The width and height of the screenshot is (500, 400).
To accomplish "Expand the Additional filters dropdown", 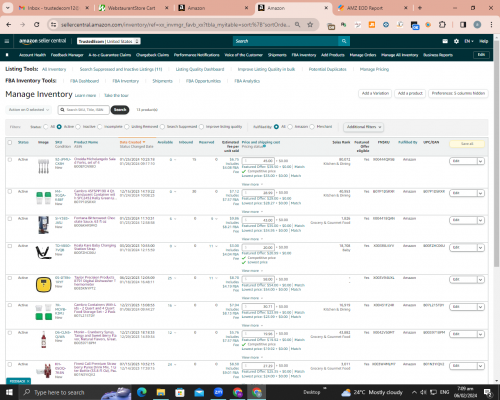I will tap(364, 127).
